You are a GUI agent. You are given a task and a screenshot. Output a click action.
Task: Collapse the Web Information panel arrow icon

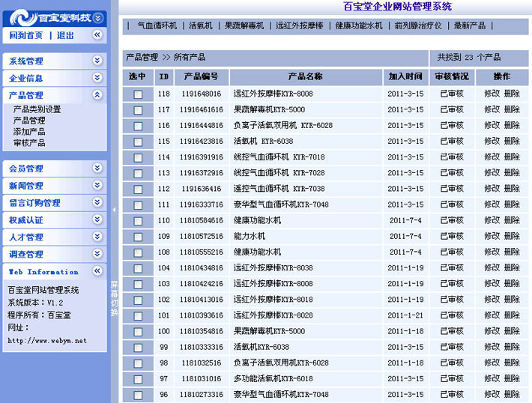(x=97, y=270)
